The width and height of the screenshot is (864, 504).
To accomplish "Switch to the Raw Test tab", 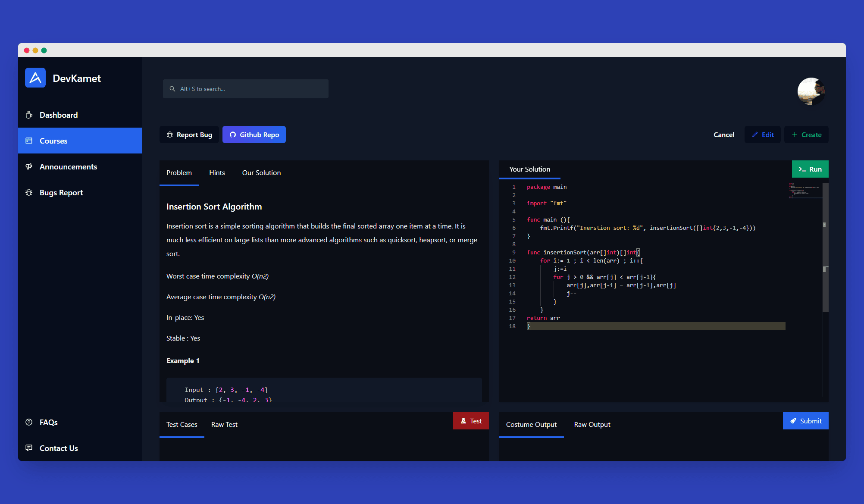I will [224, 425].
